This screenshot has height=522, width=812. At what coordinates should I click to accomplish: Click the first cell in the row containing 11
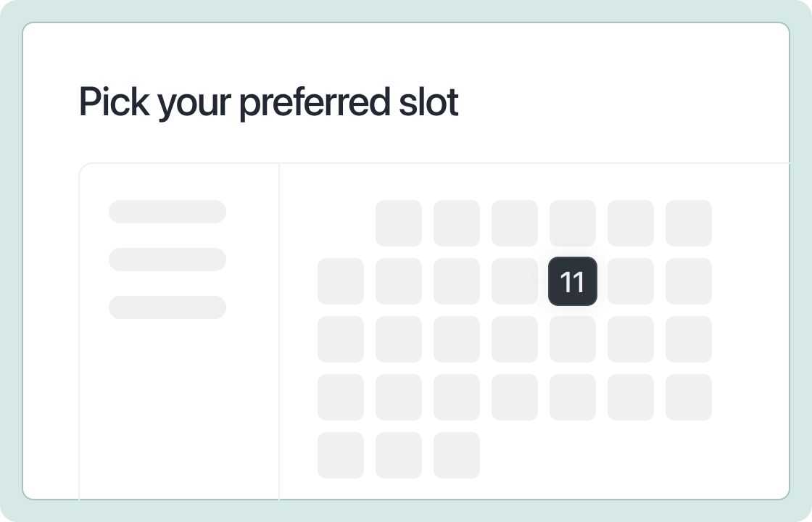341,281
